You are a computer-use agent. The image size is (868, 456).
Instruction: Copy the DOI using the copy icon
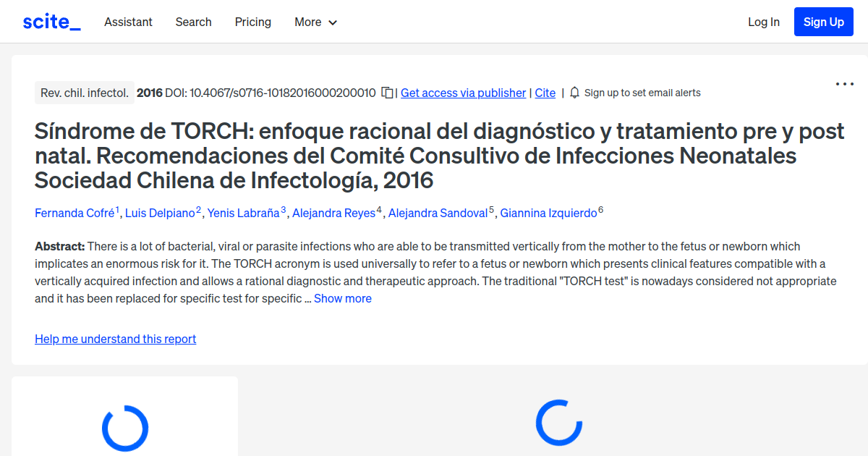(x=386, y=93)
